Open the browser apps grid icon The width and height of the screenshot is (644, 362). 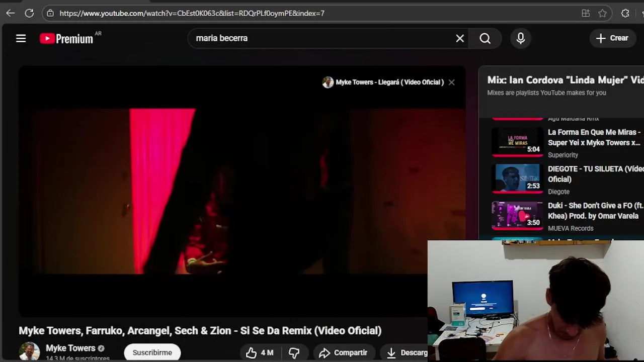point(586,14)
